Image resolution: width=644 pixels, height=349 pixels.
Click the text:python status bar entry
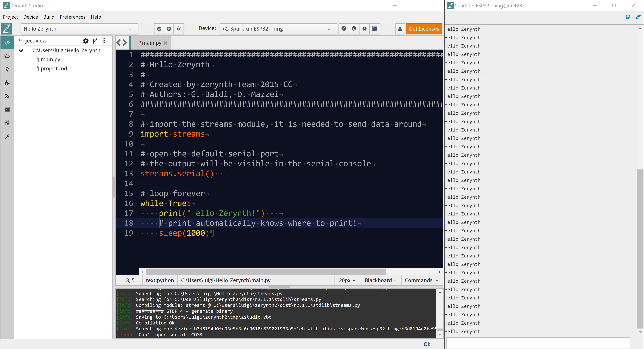[x=160, y=280]
